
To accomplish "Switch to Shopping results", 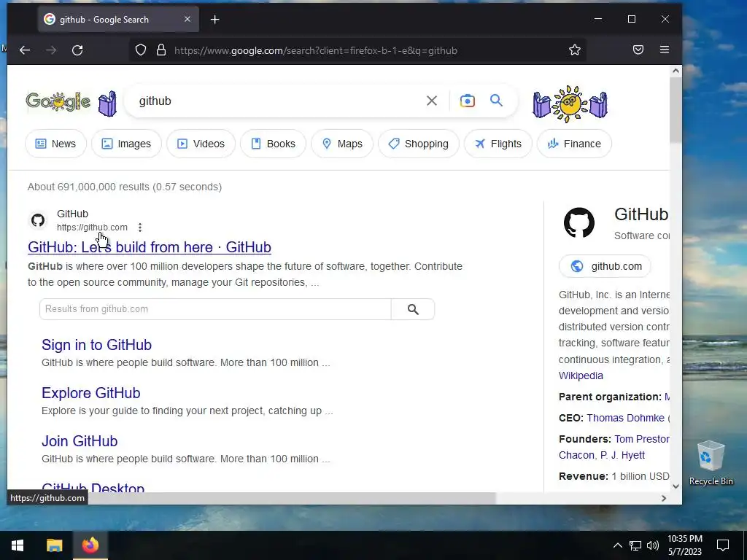I will 418,144.
